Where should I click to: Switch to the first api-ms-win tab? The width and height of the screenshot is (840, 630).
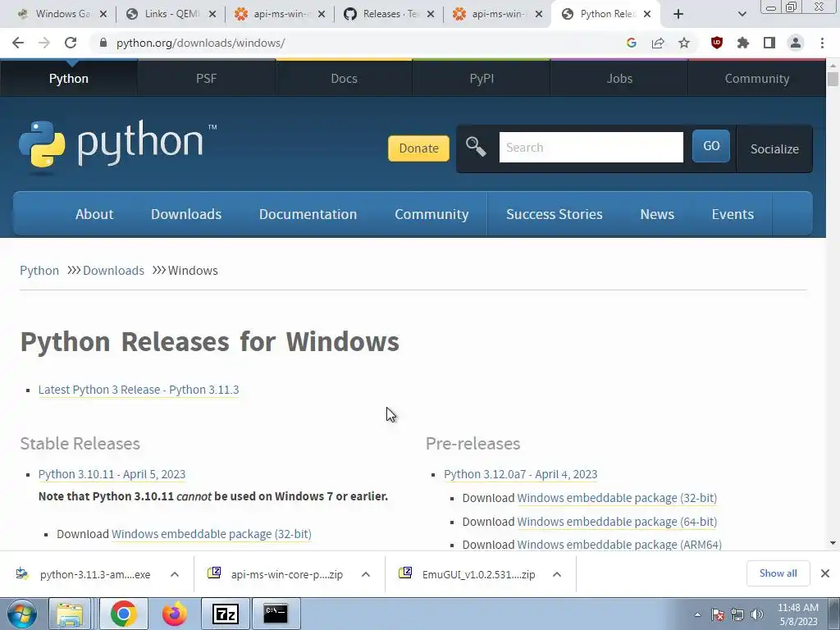point(280,14)
